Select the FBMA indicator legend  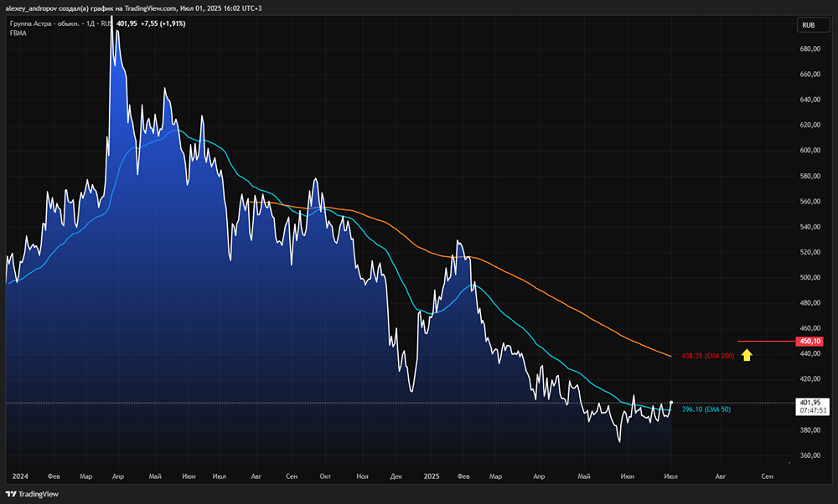pyautogui.click(x=17, y=33)
